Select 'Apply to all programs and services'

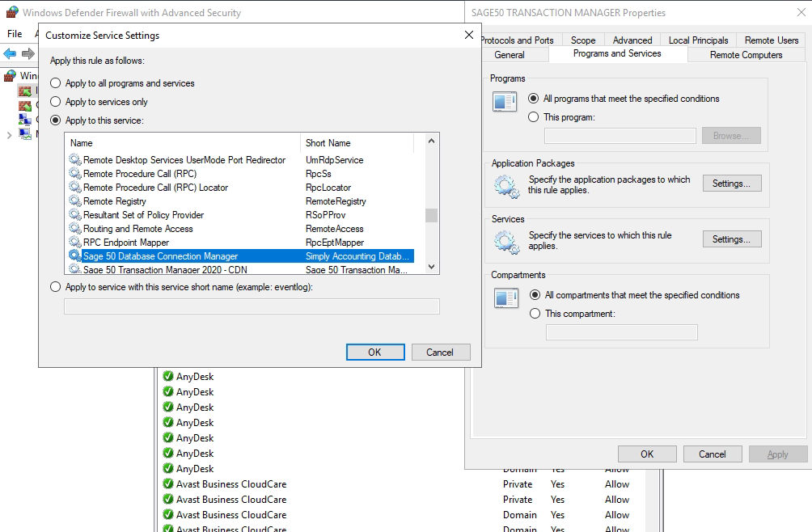(x=56, y=82)
